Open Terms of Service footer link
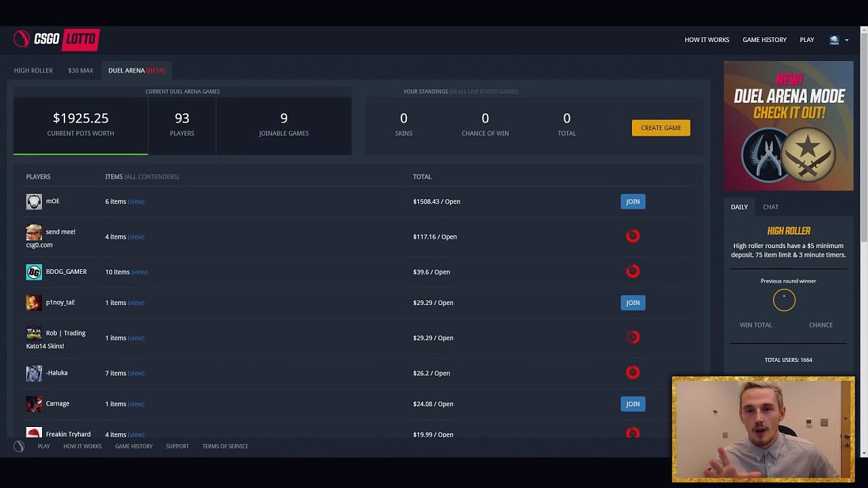868x488 pixels. (225, 446)
